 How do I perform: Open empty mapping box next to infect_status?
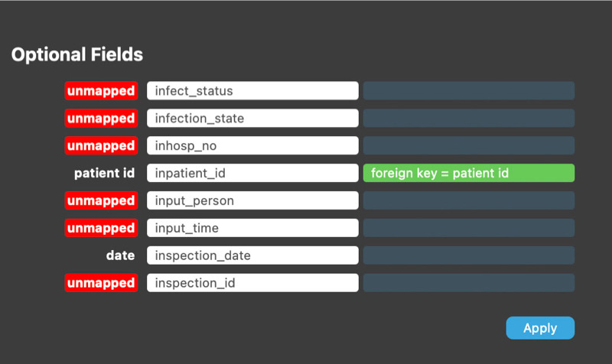coord(469,90)
